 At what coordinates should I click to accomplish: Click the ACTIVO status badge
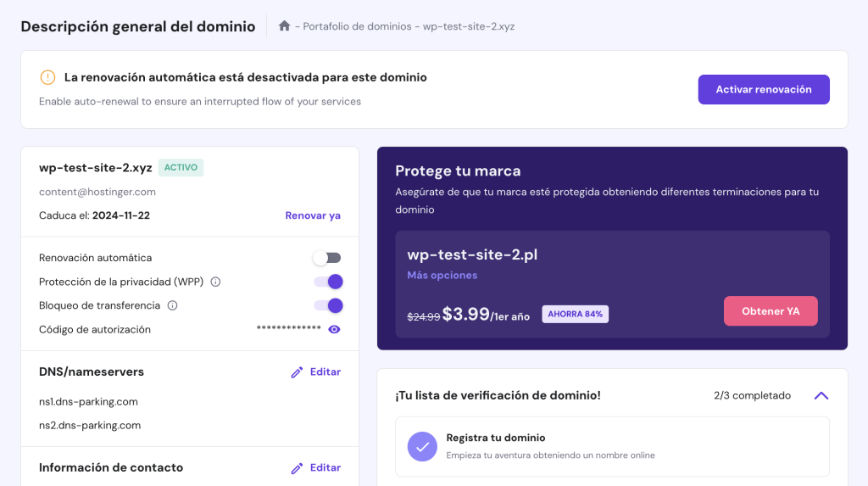coord(181,167)
